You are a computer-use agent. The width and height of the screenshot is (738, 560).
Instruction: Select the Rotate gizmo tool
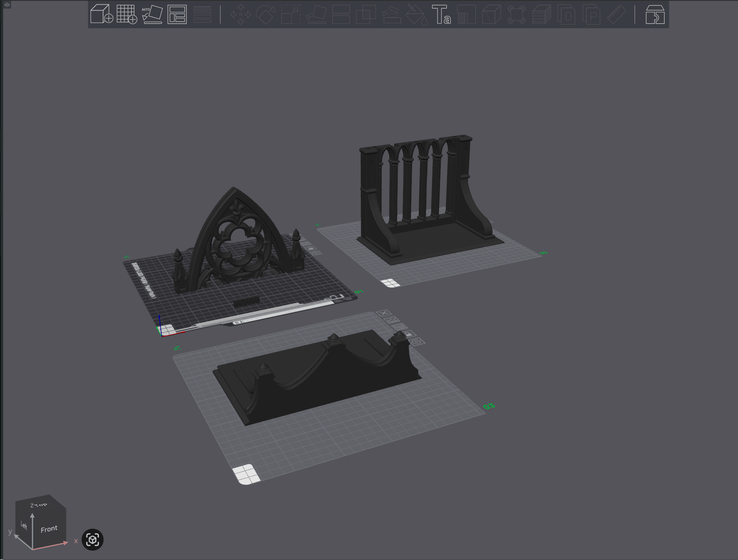tap(266, 14)
